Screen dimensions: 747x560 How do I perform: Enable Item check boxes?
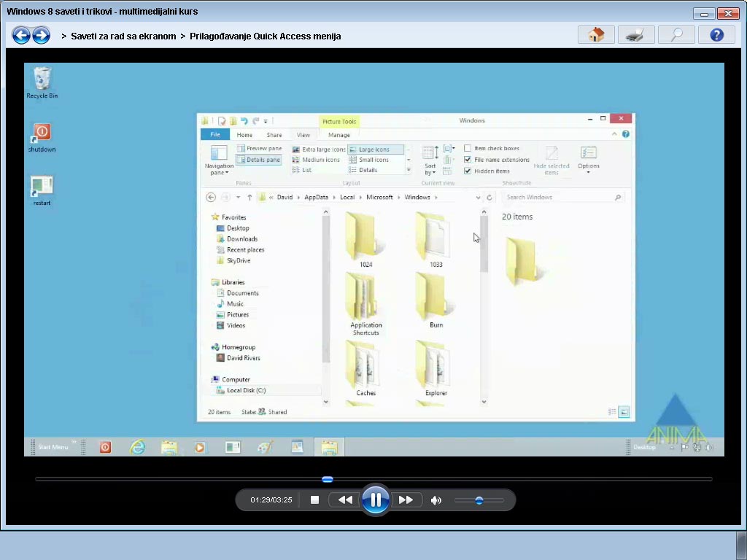point(467,148)
